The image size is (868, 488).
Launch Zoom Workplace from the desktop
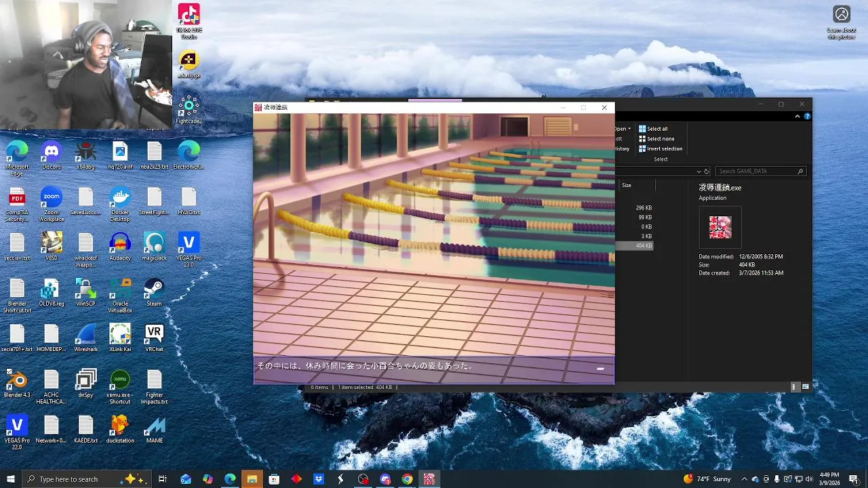(x=52, y=205)
